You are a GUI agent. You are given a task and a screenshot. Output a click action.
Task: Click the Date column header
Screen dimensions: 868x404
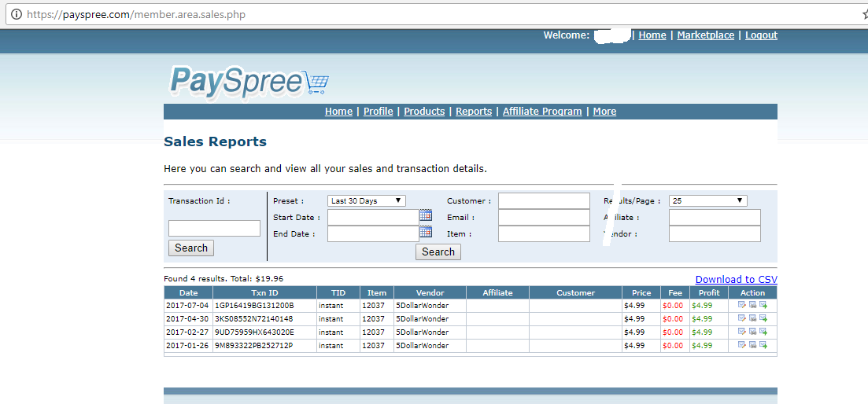(x=188, y=293)
